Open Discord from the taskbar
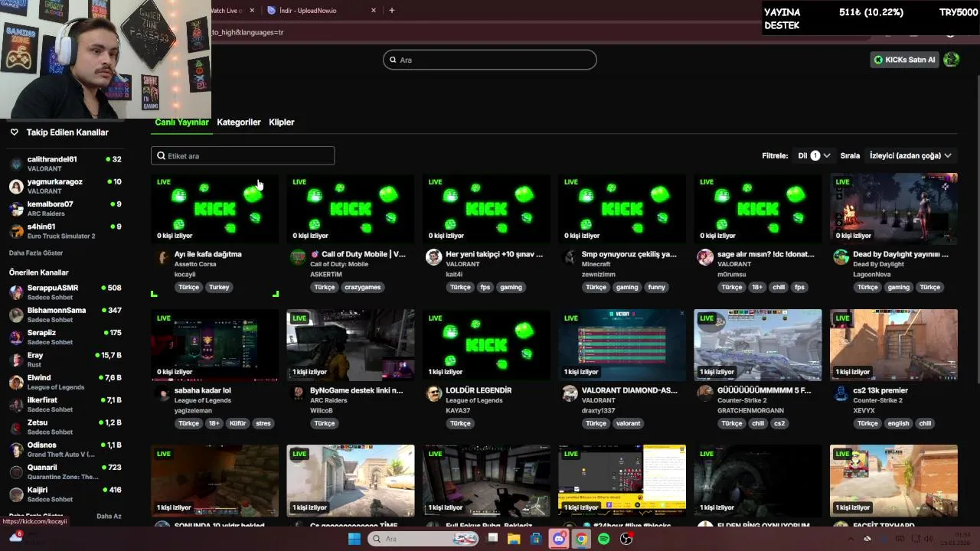This screenshot has height=551, width=980. point(559,539)
